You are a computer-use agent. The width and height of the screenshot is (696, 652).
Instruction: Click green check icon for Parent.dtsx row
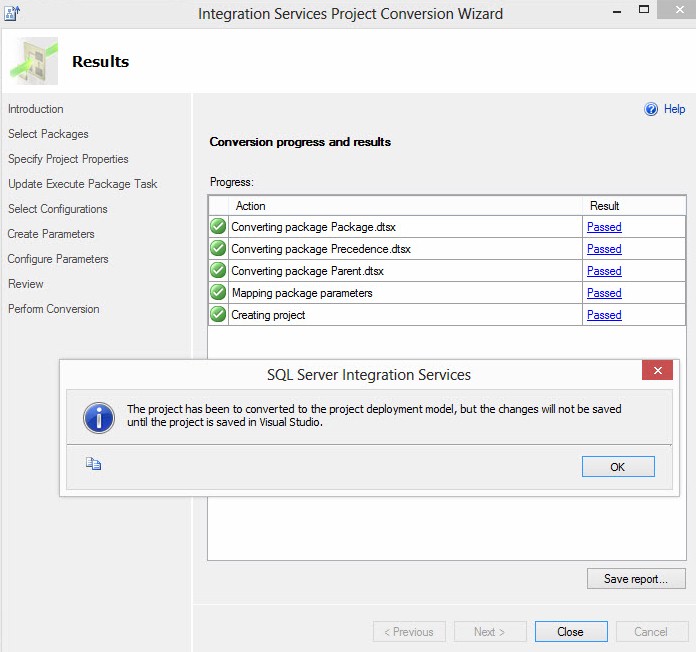click(218, 271)
